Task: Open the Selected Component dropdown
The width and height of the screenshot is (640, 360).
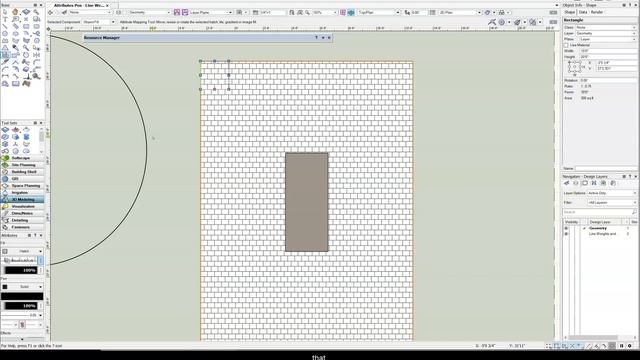Action: coord(99,22)
